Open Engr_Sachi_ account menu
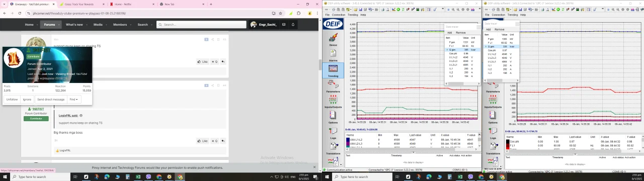Viewport: 644px width, 181px height. [264, 24]
